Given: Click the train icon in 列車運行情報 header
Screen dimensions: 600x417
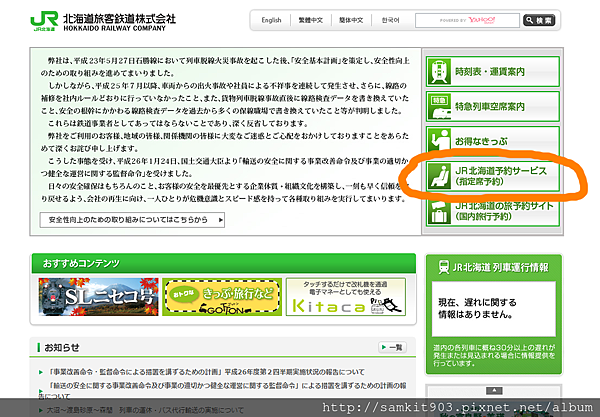Looking at the screenshot, I should (x=444, y=267).
